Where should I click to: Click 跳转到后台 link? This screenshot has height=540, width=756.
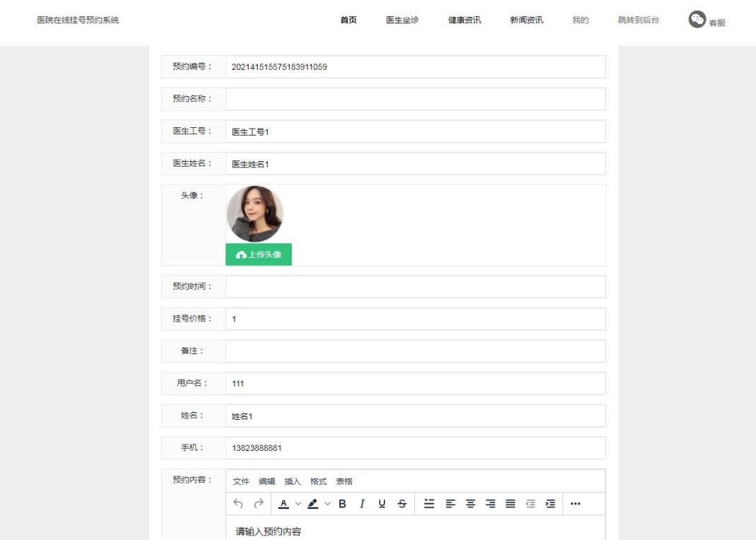pos(638,20)
